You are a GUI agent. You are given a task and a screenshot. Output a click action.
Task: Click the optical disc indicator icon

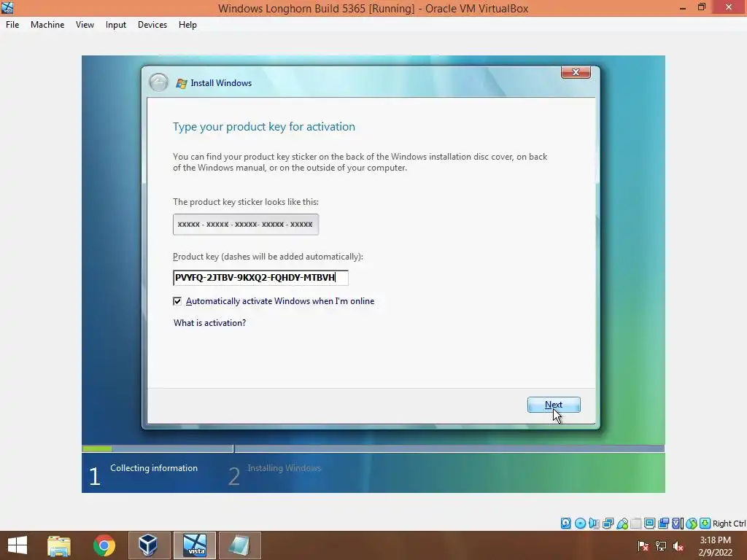(x=580, y=524)
